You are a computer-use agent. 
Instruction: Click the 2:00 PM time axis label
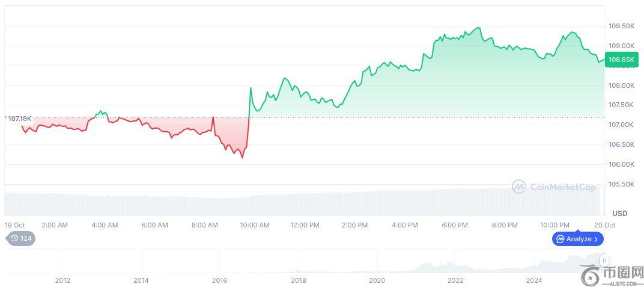[354, 226]
